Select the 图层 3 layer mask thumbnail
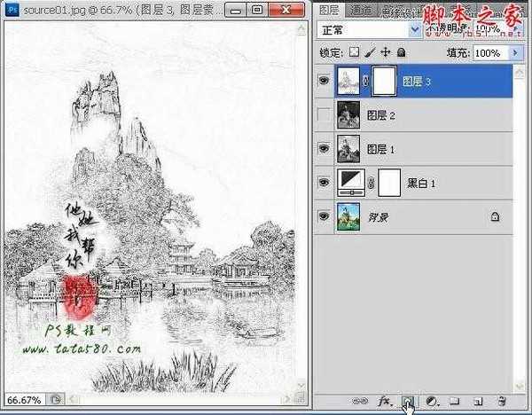 click(x=384, y=81)
